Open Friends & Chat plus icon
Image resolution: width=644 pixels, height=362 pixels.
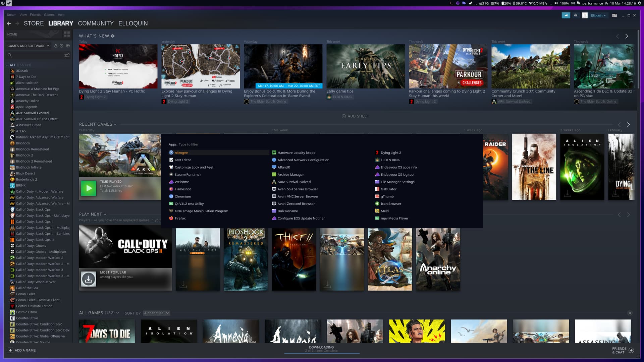[x=631, y=350]
